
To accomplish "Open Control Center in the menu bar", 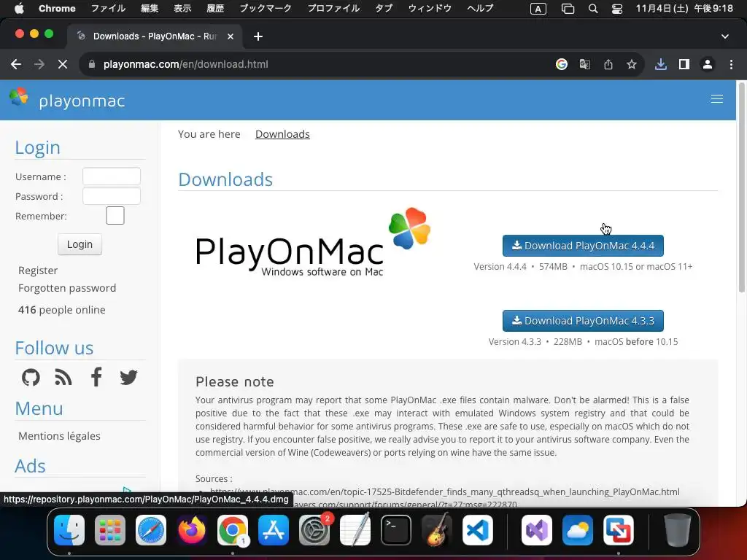I will (x=617, y=9).
